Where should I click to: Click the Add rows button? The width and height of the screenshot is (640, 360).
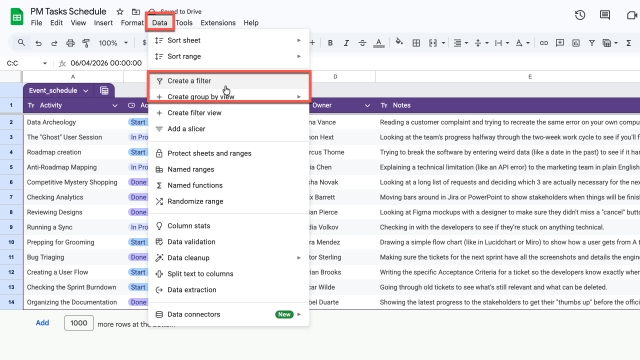[42, 323]
